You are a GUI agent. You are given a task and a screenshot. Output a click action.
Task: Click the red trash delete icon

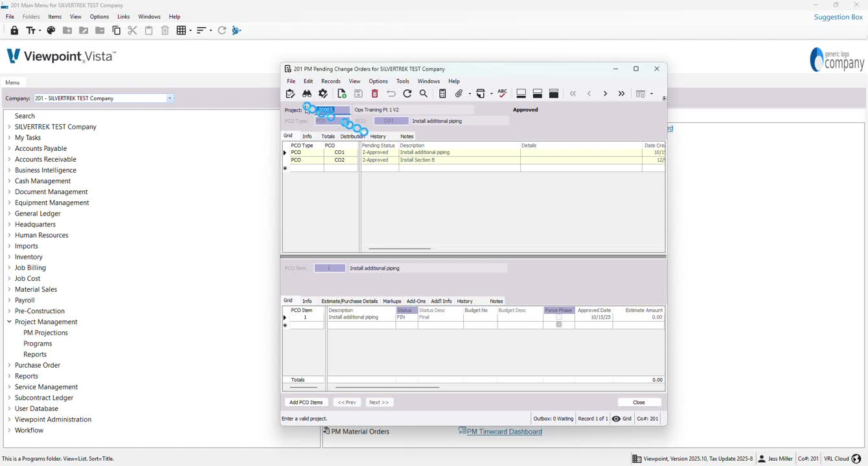(x=374, y=94)
